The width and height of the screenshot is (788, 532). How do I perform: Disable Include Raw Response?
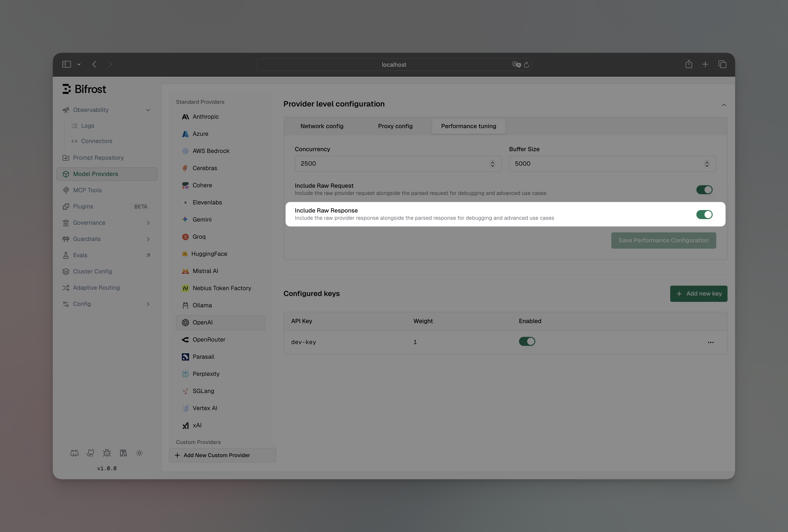click(x=705, y=214)
